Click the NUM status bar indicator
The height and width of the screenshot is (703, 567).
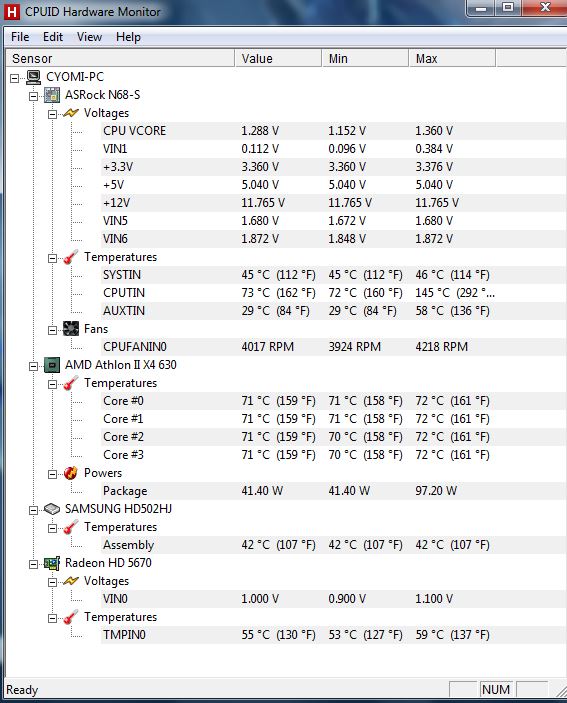(x=496, y=690)
